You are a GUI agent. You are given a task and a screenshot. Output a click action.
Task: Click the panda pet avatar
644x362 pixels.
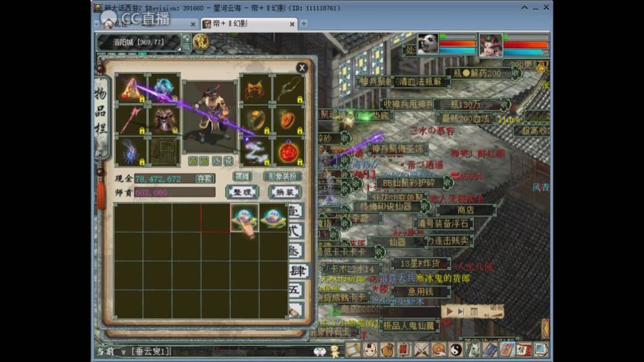(428, 44)
